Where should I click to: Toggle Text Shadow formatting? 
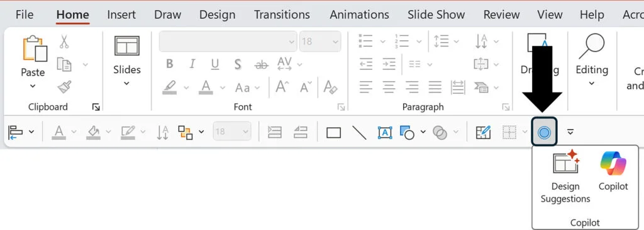pyautogui.click(x=238, y=65)
